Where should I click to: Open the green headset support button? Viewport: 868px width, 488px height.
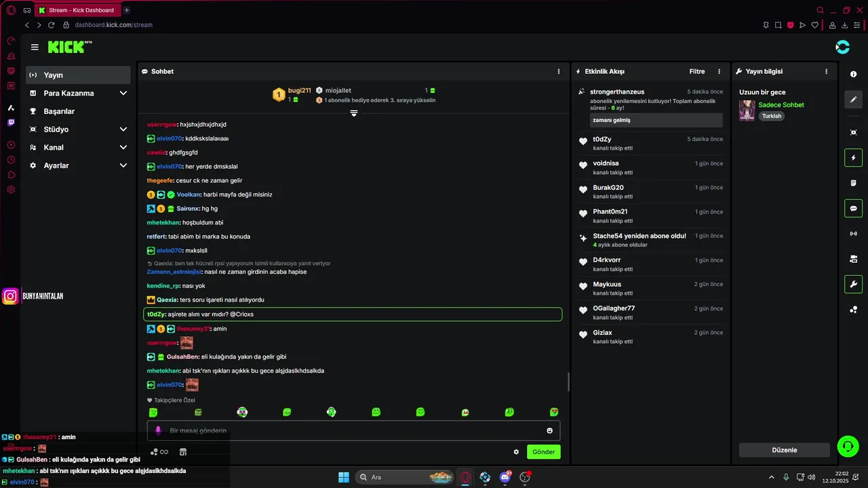[x=848, y=445]
